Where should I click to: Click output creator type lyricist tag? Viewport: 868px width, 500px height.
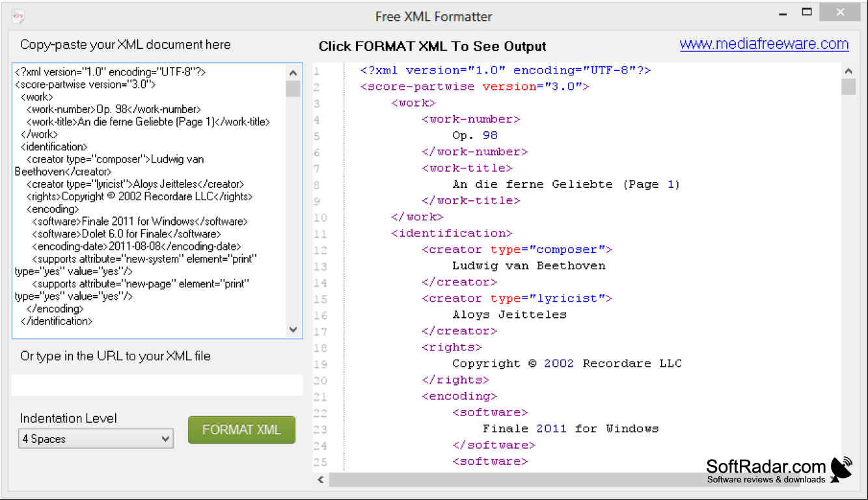pos(517,298)
